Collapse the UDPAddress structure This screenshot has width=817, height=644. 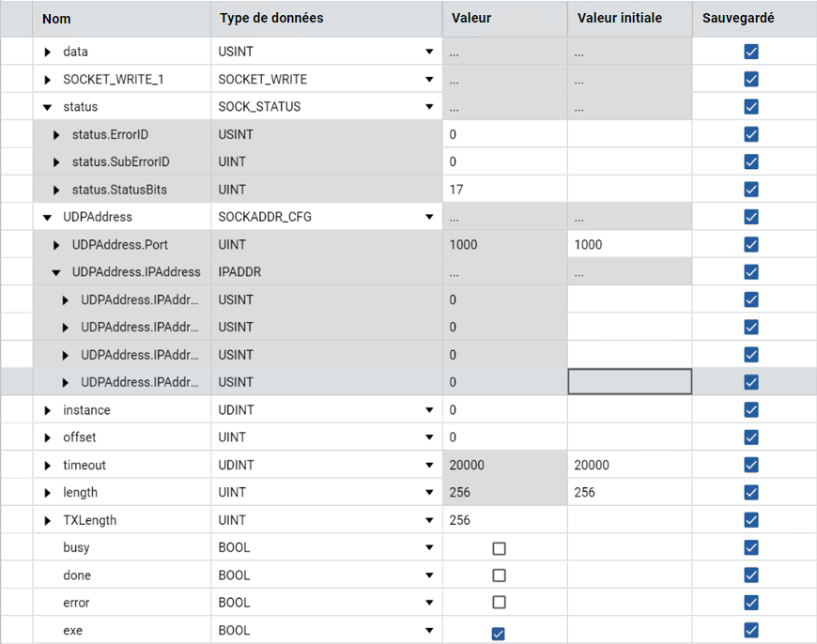click(x=47, y=217)
